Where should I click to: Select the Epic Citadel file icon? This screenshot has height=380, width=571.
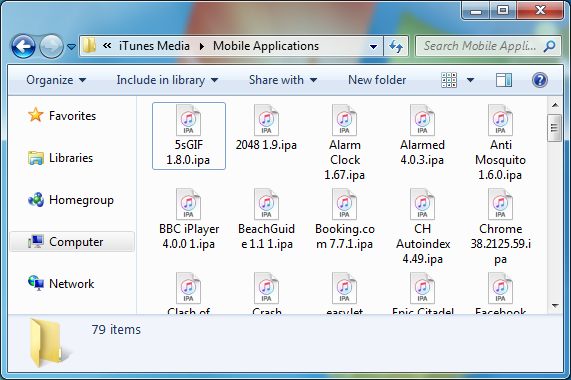click(x=422, y=288)
